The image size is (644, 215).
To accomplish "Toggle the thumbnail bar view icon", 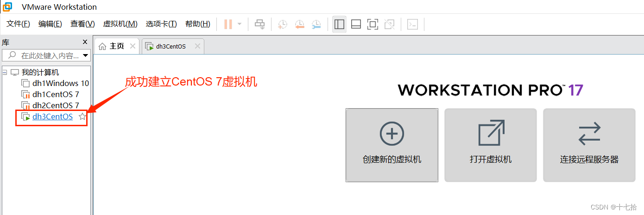I will click(x=356, y=25).
